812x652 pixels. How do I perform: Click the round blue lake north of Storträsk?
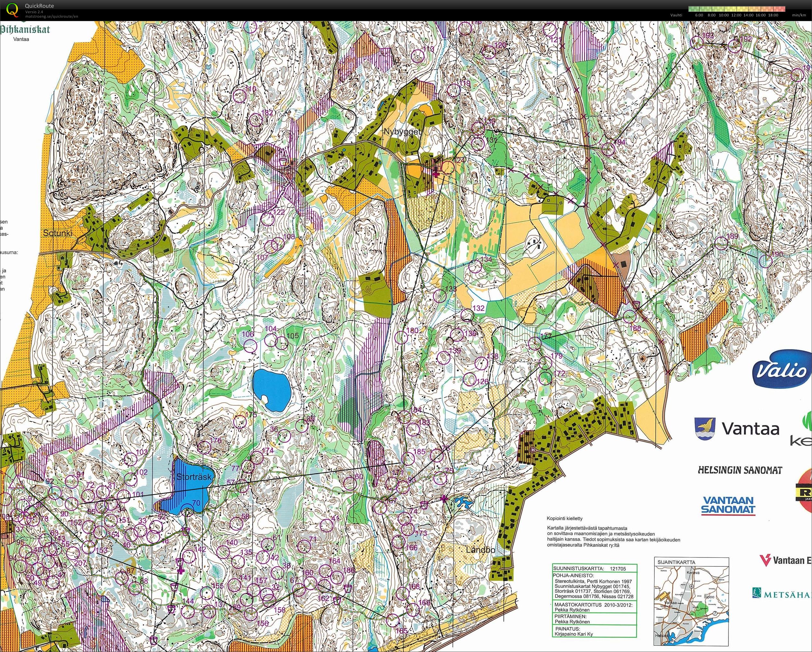pyautogui.click(x=272, y=391)
